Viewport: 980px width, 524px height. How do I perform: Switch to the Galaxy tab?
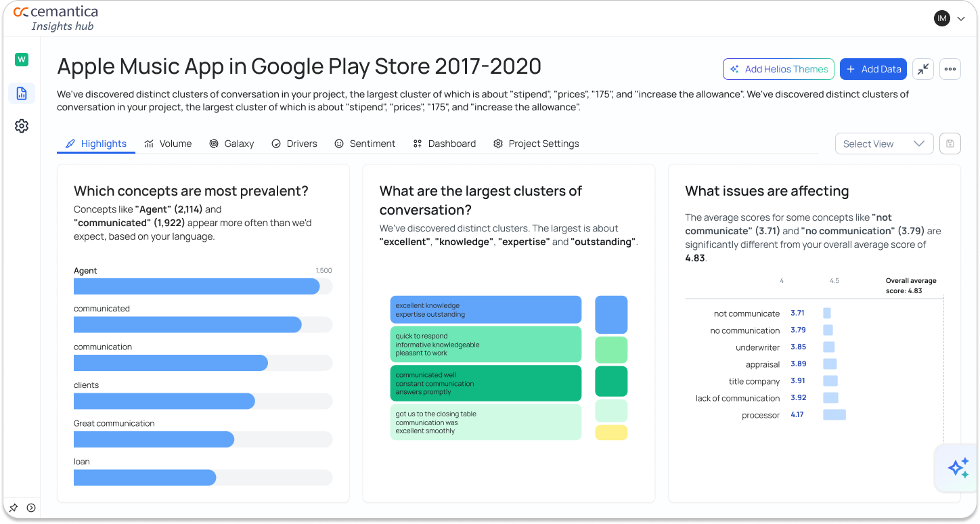[231, 144]
